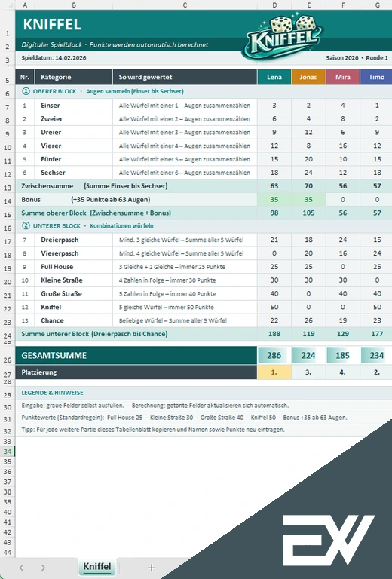
Task: Select row 26 header
Action: (8, 356)
